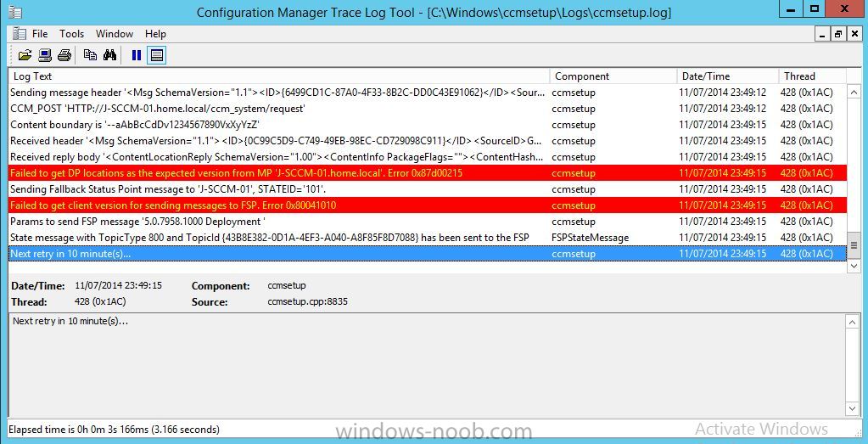Click Thread value 428 (0x1AC) in details
This screenshot has height=444, width=868.
coord(100,301)
